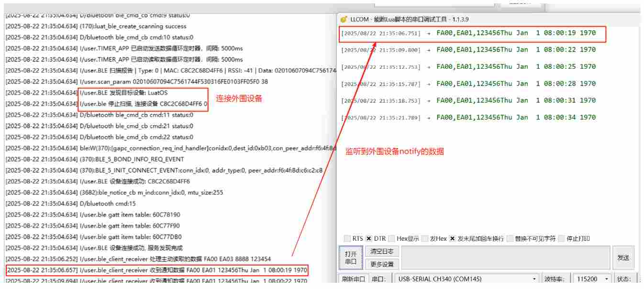Click the 发送 send button
644x289 pixels.
click(623, 257)
